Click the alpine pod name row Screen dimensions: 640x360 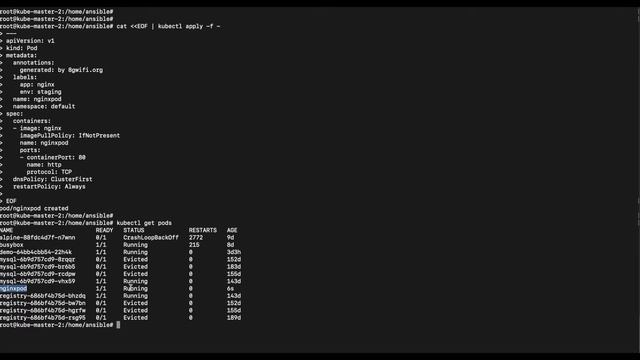pos(38,238)
